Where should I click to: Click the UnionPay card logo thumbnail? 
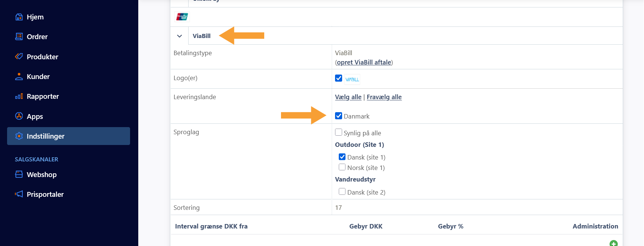182,17
